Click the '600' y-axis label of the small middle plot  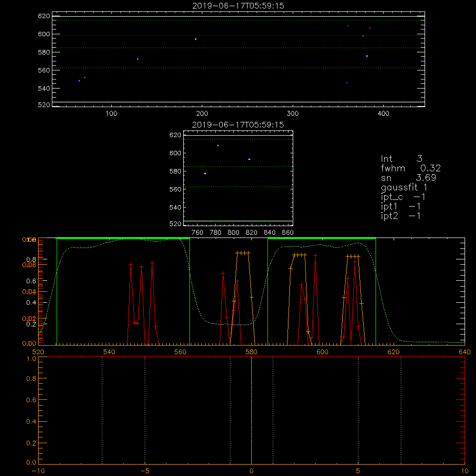[x=175, y=153]
